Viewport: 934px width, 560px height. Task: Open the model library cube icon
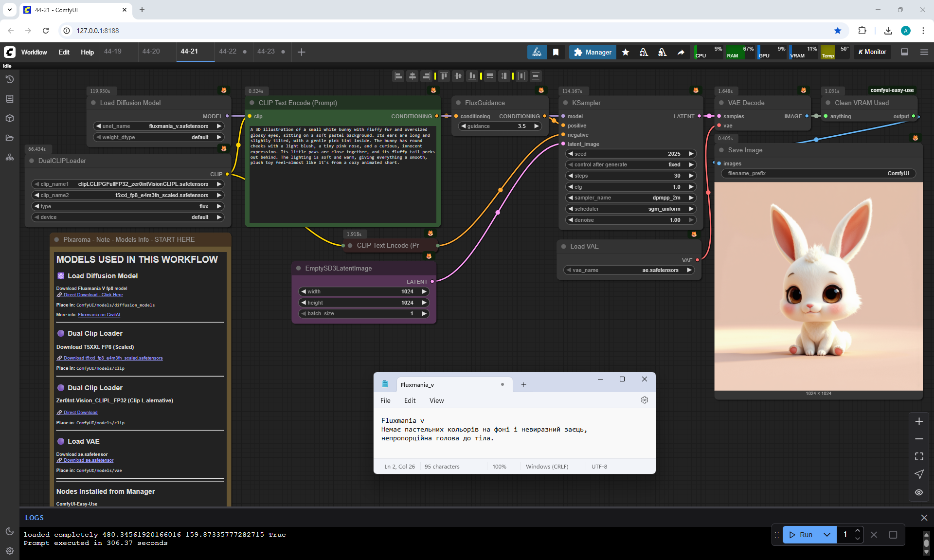click(x=10, y=118)
